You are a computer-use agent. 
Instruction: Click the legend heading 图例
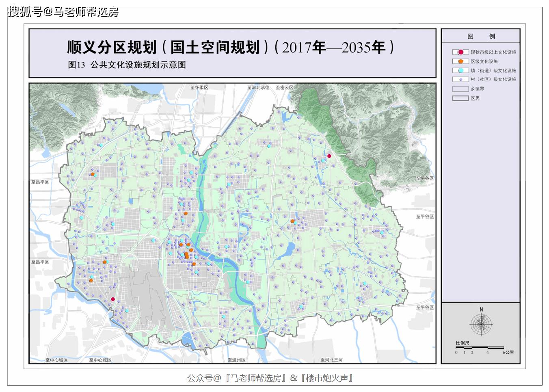(481, 36)
